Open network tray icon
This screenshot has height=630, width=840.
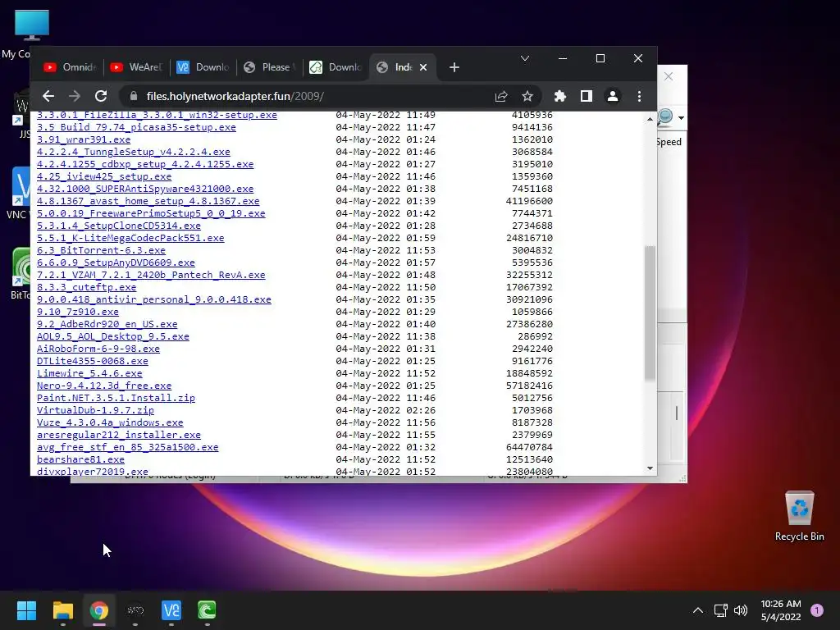[x=720, y=610]
